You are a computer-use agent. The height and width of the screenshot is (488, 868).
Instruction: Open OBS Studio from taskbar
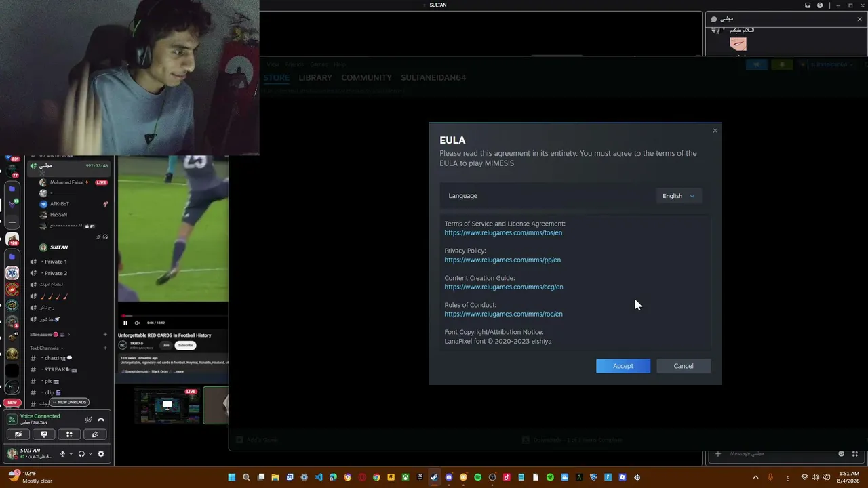point(492,477)
